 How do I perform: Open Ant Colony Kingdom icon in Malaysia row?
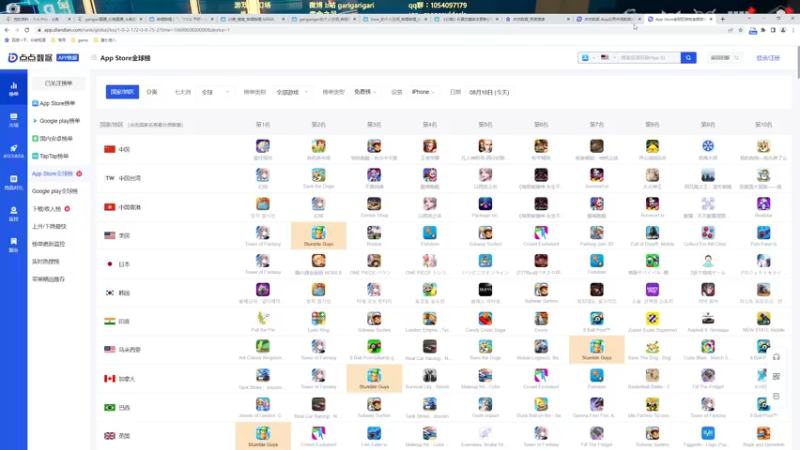(263, 347)
